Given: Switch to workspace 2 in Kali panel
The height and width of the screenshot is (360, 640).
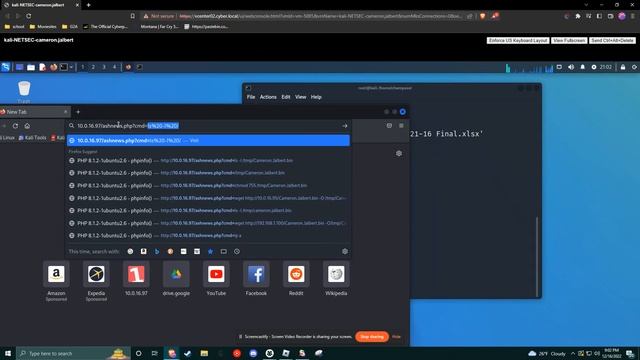Looking at the screenshot, I should click(x=93, y=67).
